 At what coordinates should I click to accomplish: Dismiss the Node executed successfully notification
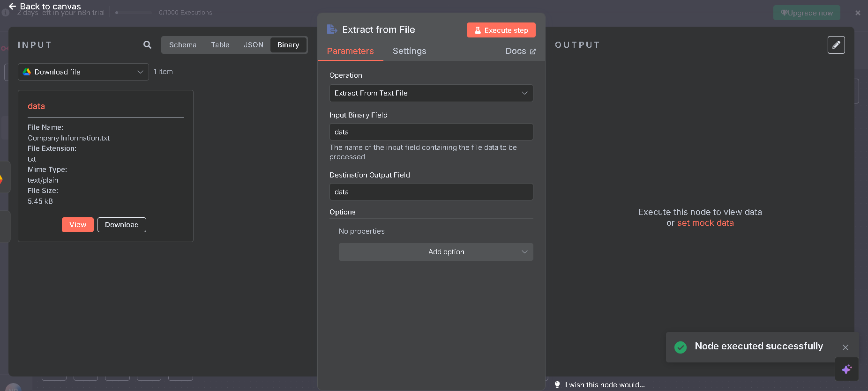pyautogui.click(x=845, y=347)
